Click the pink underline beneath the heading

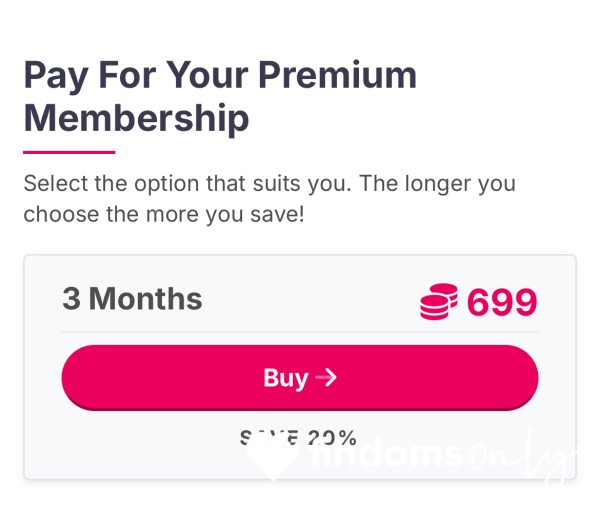pyautogui.click(x=69, y=152)
